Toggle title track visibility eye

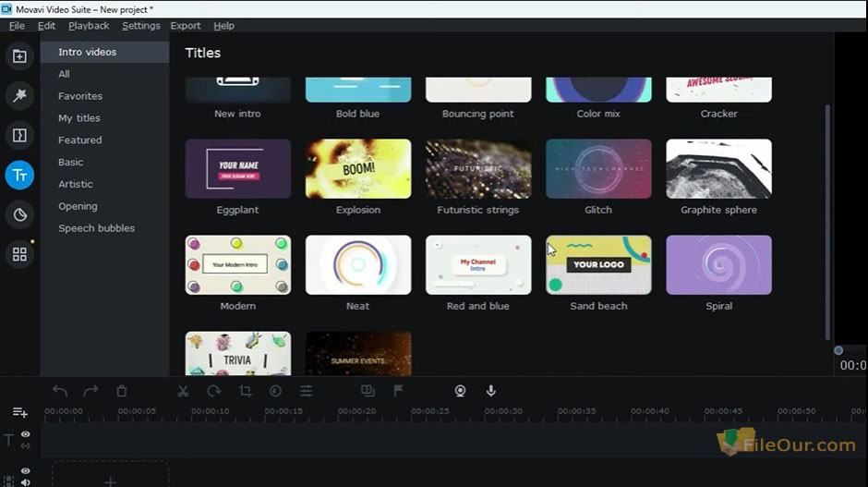[x=26, y=434]
